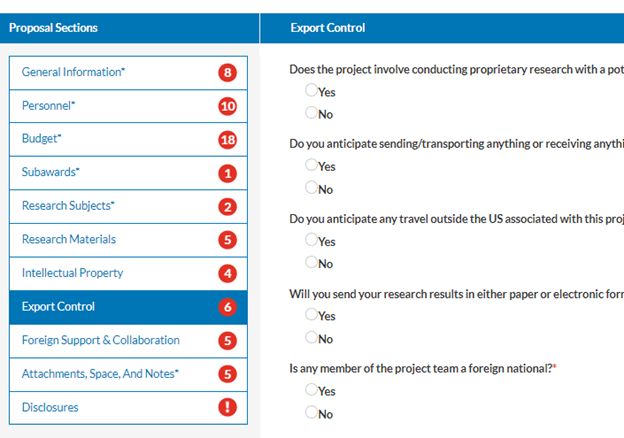Select the Disclosures section
Image resolution: width=624 pixels, height=438 pixels.
(50, 407)
